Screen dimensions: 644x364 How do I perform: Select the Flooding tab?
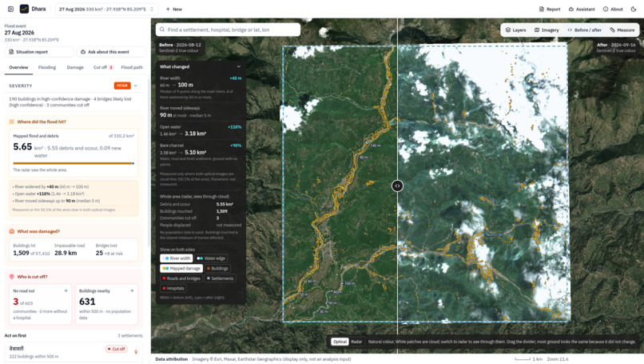[x=47, y=67]
